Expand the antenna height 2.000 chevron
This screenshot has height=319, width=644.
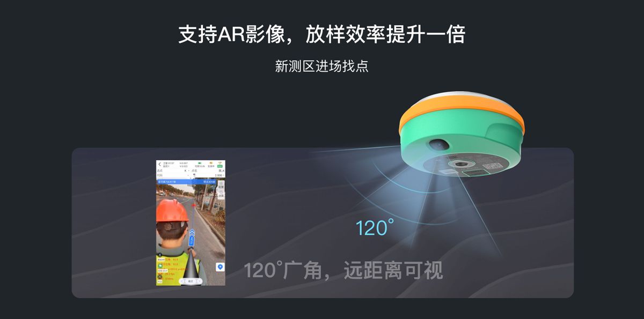[223, 175]
